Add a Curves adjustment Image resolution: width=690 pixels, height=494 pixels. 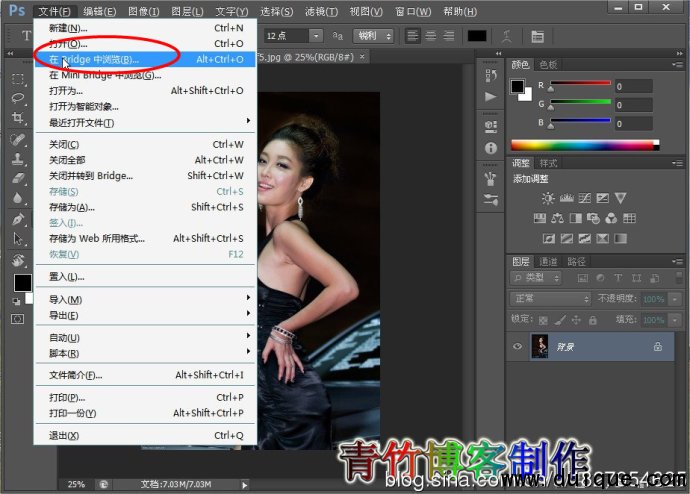(584, 198)
